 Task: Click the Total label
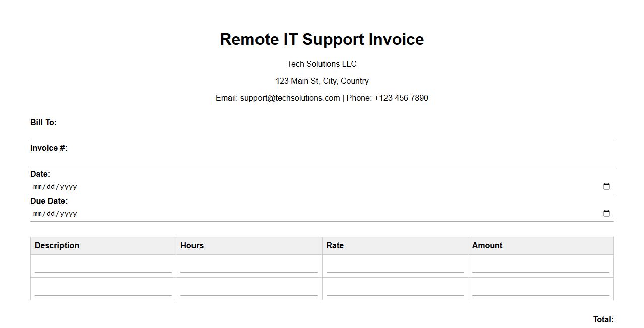603,320
